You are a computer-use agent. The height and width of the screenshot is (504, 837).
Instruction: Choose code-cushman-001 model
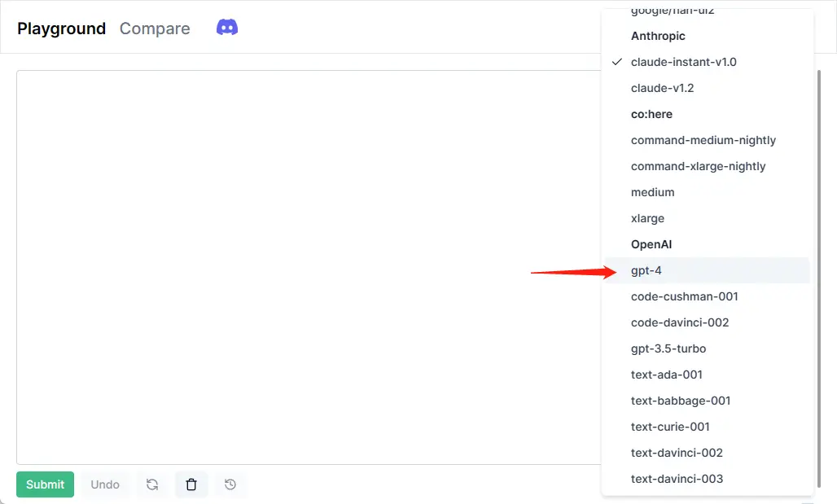pyautogui.click(x=707, y=296)
